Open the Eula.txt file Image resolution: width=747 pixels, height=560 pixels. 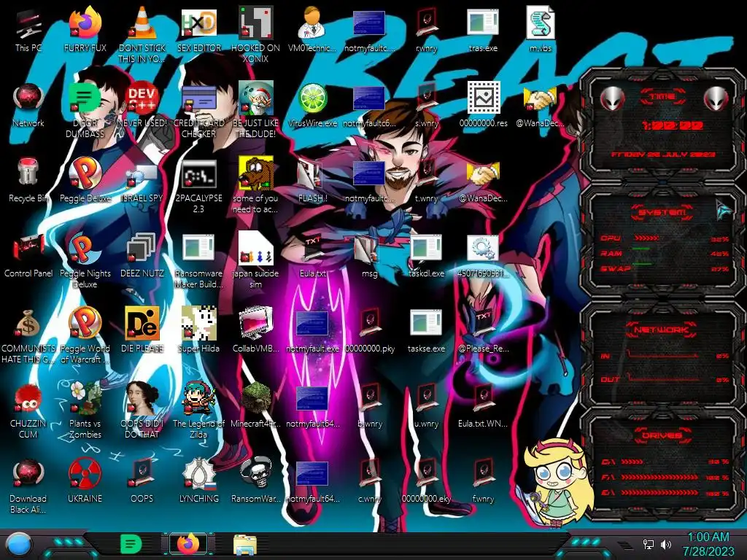tap(312, 254)
